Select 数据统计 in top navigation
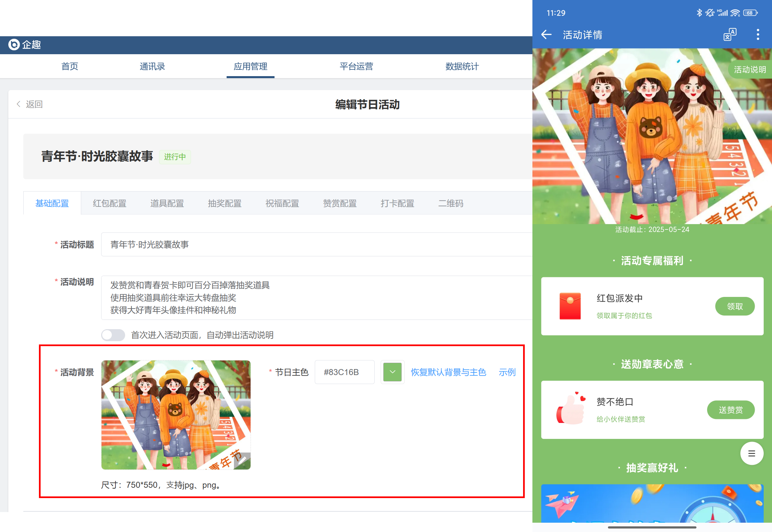 [x=462, y=66]
